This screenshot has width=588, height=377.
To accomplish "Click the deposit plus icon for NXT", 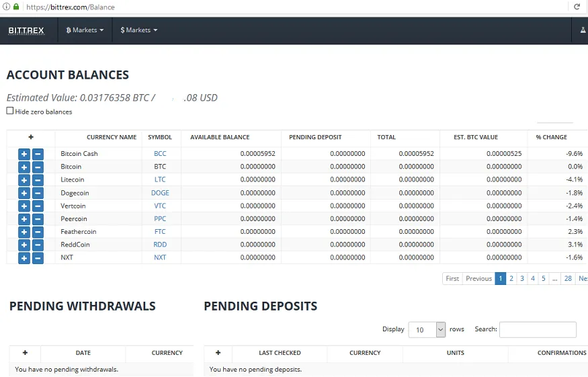I will coord(24,258).
